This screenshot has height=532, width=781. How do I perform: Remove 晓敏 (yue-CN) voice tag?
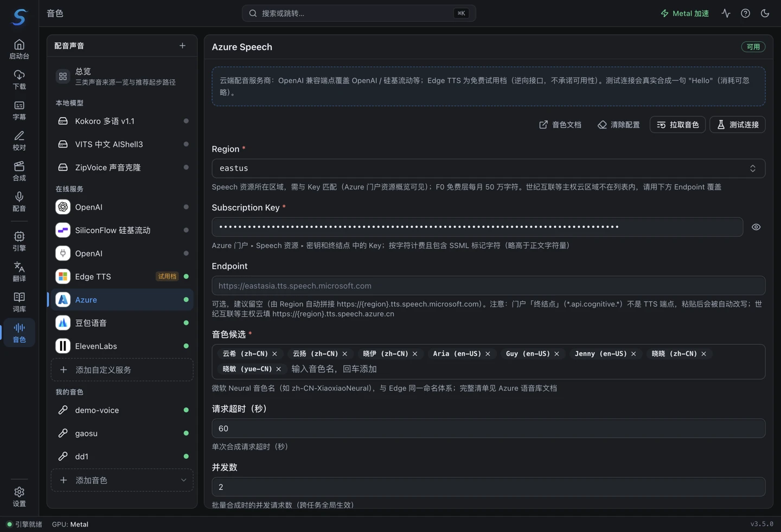(x=279, y=369)
